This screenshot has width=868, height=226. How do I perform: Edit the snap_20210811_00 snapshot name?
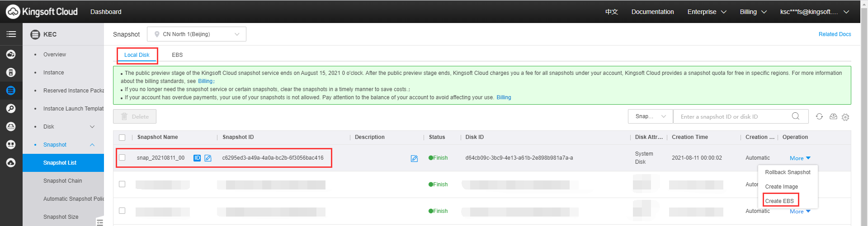click(x=208, y=158)
